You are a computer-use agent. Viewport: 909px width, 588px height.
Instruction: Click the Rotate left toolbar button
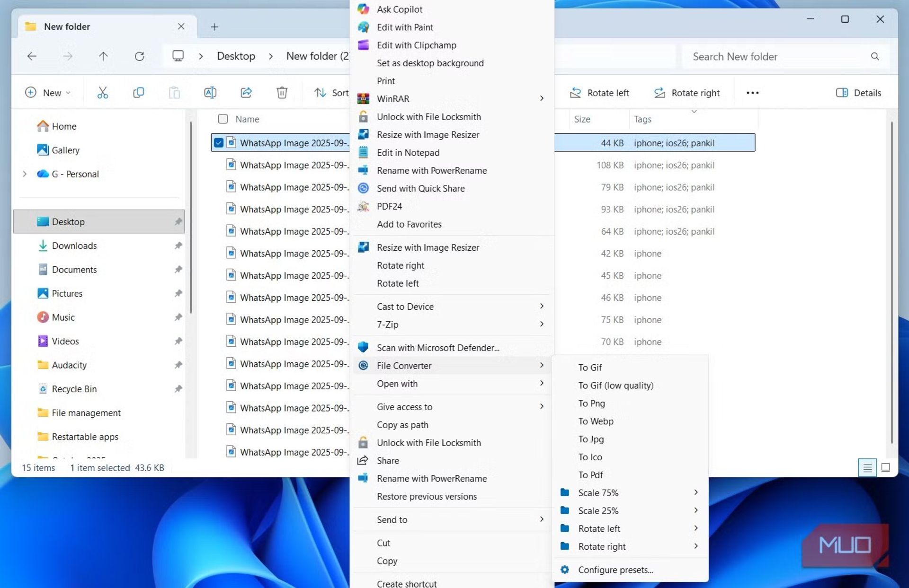point(599,93)
